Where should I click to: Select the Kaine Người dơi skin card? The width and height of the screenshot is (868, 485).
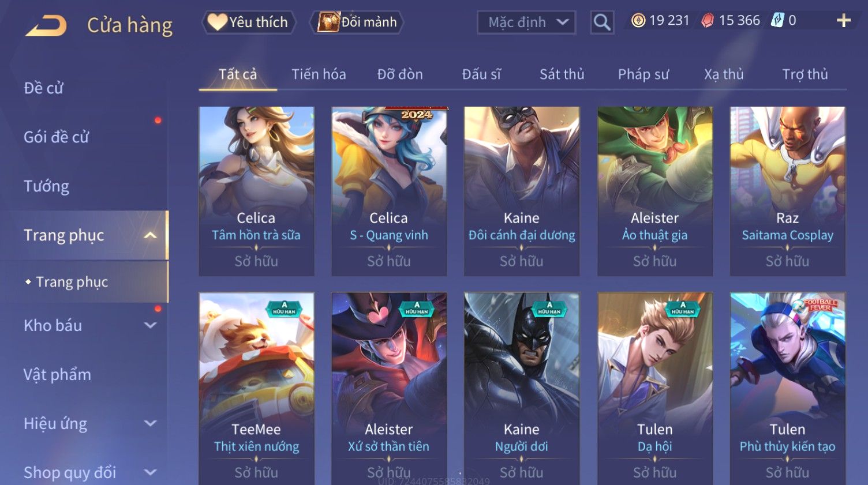coord(522,388)
